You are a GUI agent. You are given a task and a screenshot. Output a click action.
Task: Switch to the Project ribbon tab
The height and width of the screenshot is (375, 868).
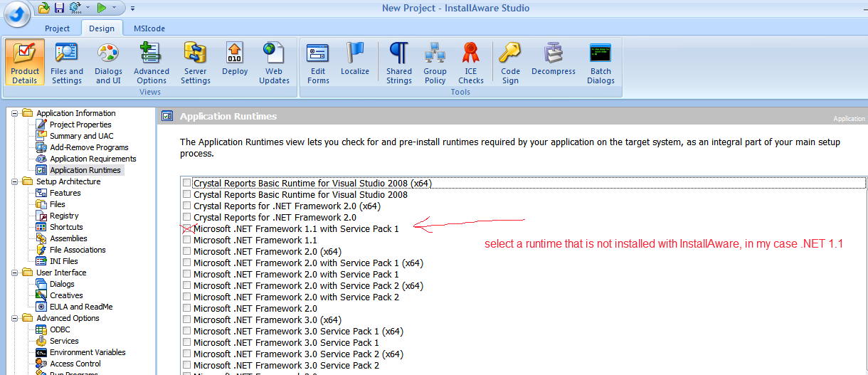57,28
